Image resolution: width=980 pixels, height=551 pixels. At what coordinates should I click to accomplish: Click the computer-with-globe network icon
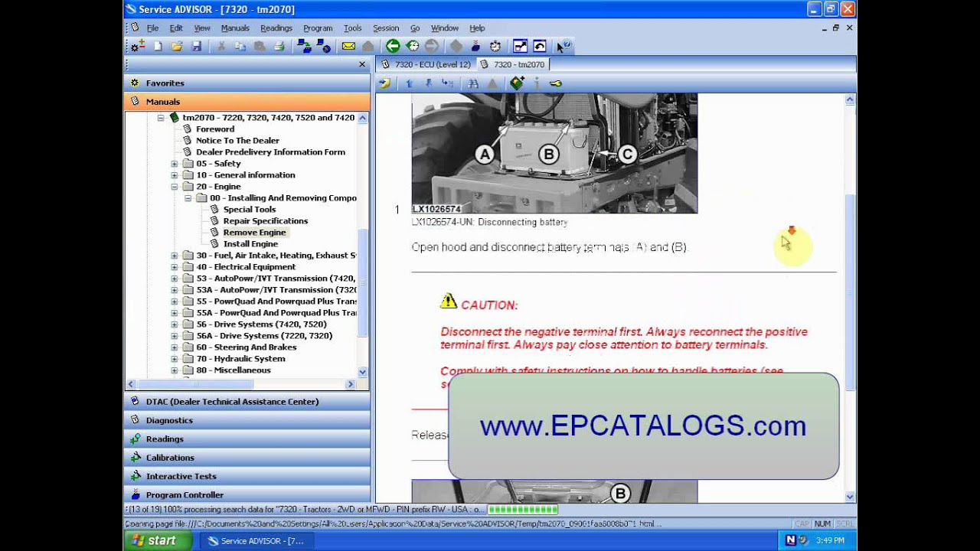click(323, 47)
